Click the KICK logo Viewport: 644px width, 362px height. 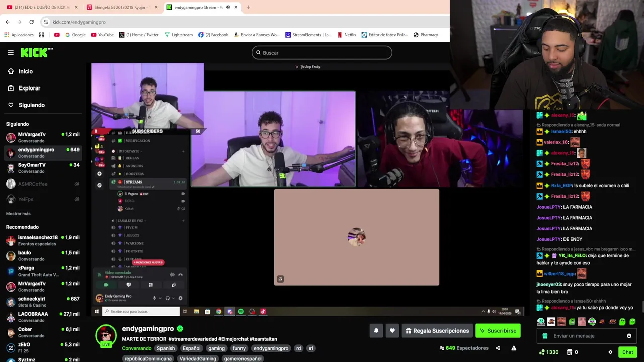point(36,52)
